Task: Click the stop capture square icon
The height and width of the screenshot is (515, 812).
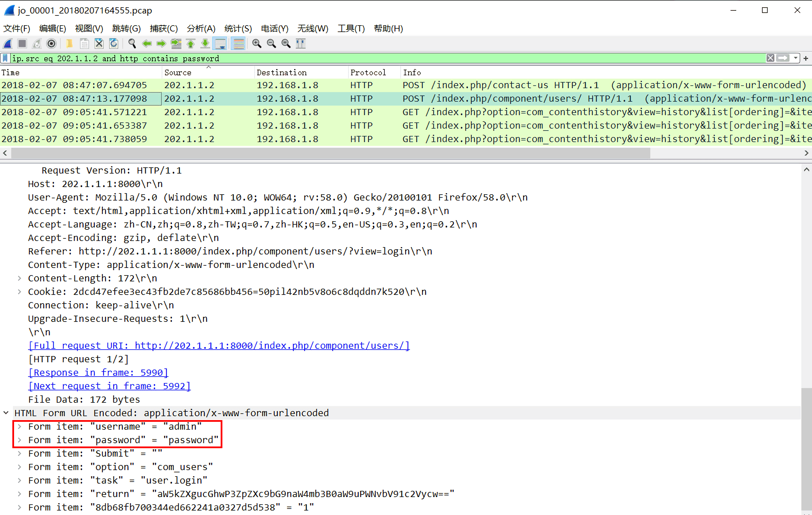Action: [x=22, y=44]
